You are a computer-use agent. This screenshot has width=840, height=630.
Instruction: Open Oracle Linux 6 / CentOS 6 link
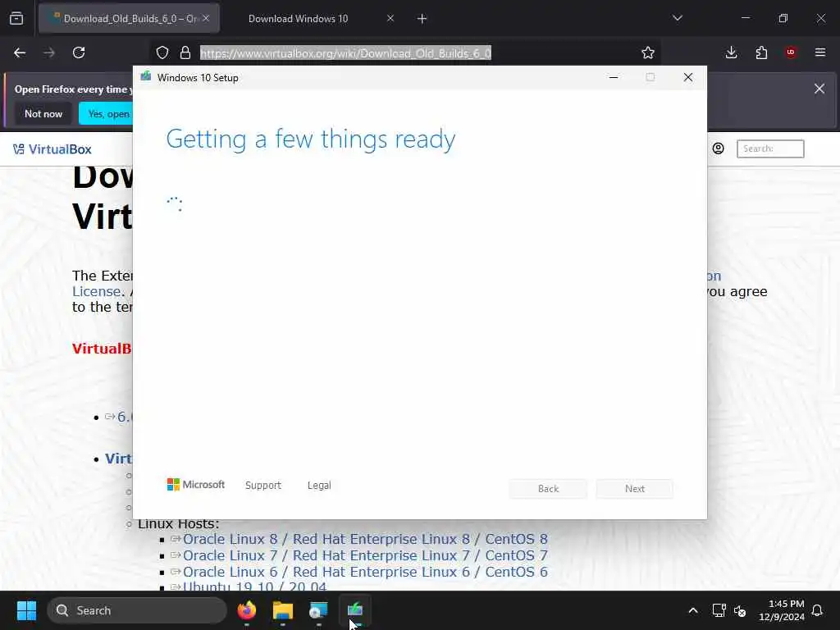click(365, 572)
